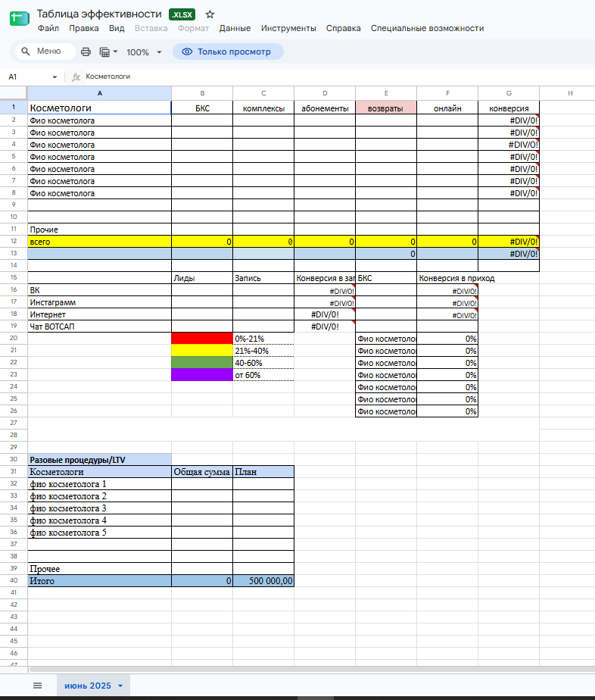Select the pink header cell возвраты
Image resolution: width=595 pixels, height=700 pixels.
click(x=386, y=108)
